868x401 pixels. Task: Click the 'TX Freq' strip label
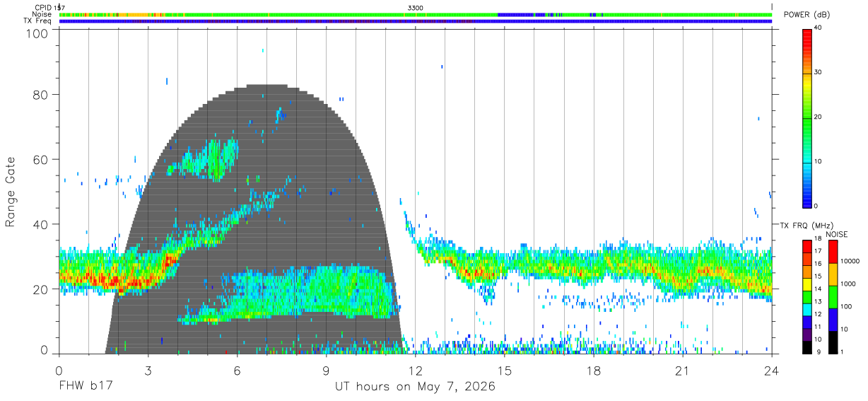click(x=38, y=21)
